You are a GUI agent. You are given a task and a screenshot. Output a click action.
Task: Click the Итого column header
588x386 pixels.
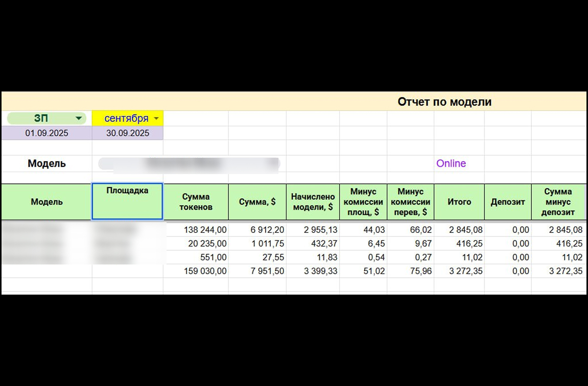point(459,202)
